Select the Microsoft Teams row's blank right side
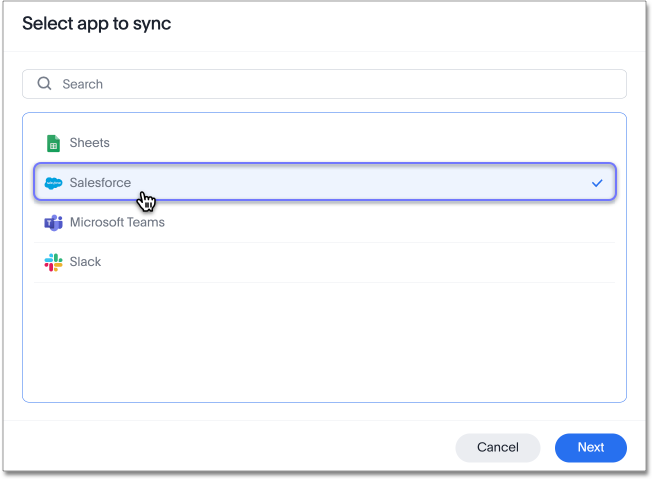653x480 pixels. pos(450,222)
